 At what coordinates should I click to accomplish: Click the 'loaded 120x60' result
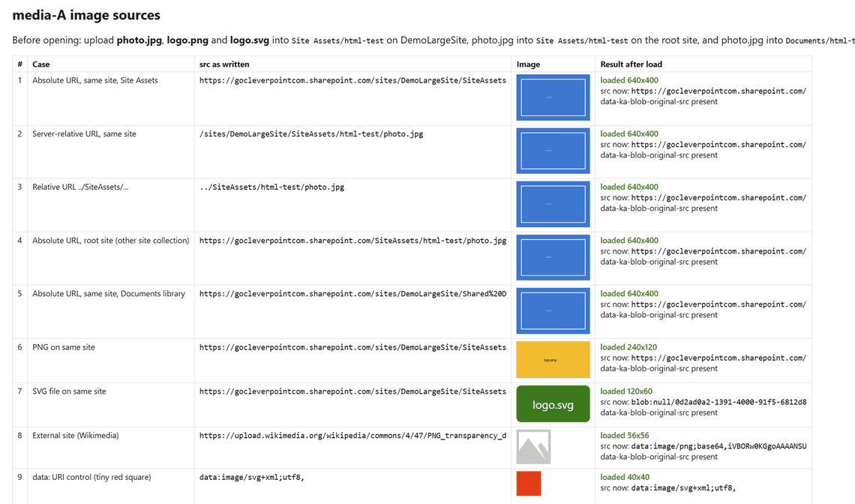[x=626, y=391]
